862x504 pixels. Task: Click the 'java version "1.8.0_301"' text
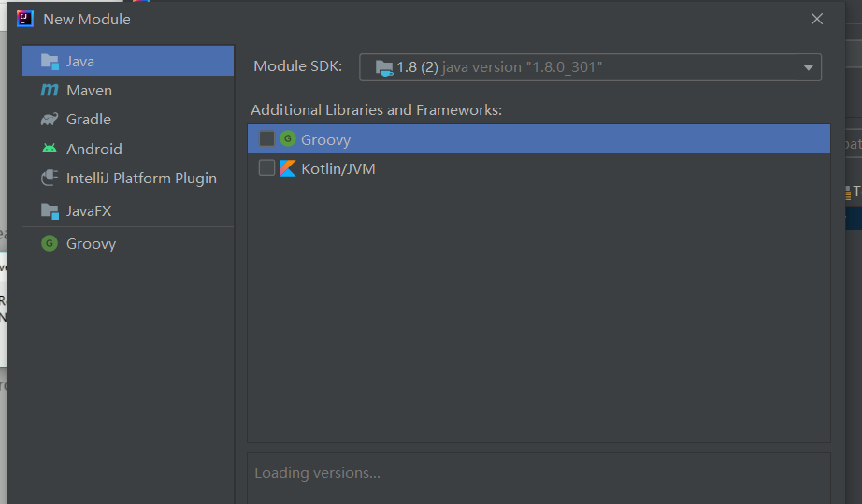(523, 67)
